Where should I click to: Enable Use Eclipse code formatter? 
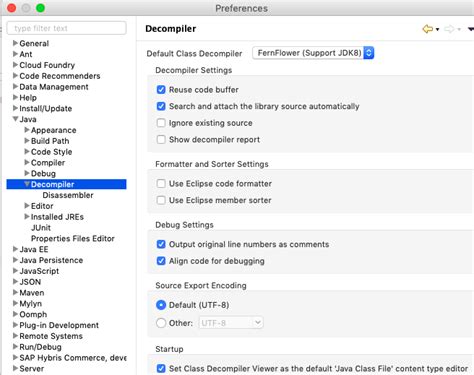point(161,184)
